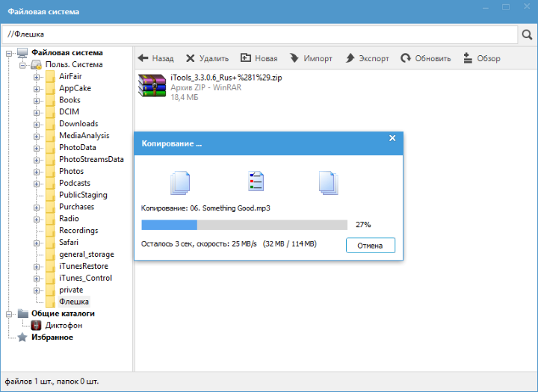Click the destination files icon in copy dialog
Screen dimensions: 538x392
(x=329, y=182)
